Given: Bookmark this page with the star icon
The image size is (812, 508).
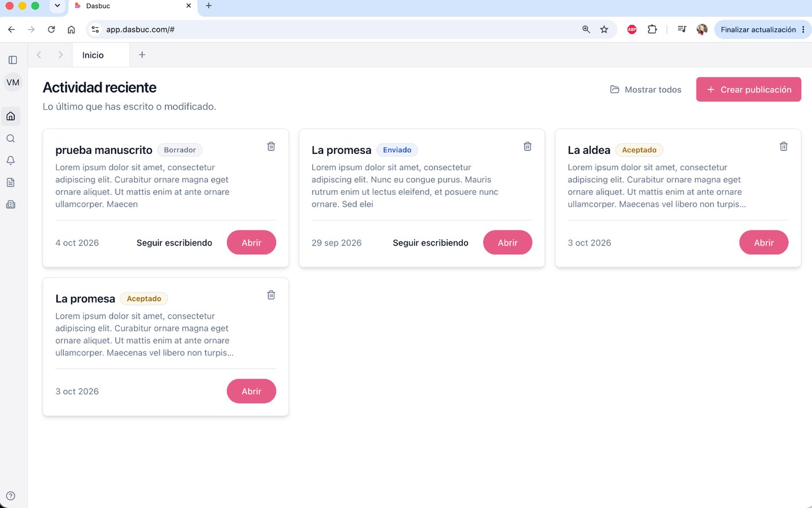Looking at the screenshot, I should pyautogui.click(x=604, y=30).
